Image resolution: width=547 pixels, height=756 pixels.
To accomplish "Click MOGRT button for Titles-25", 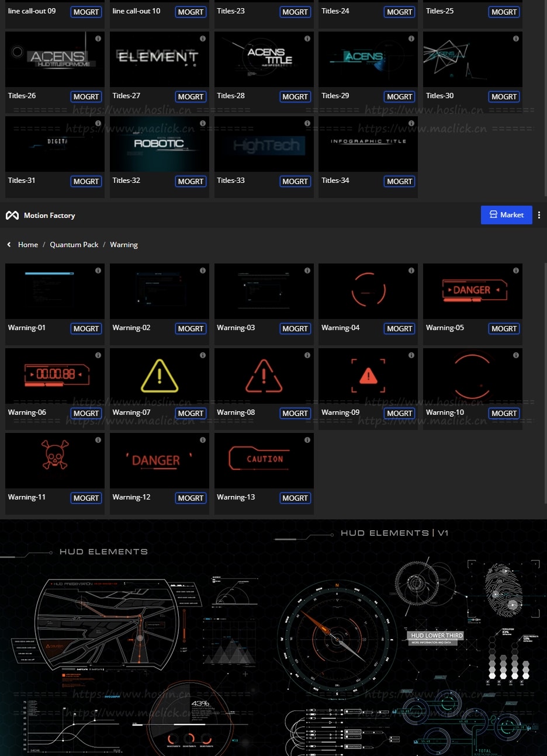I will (x=504, y=12).
